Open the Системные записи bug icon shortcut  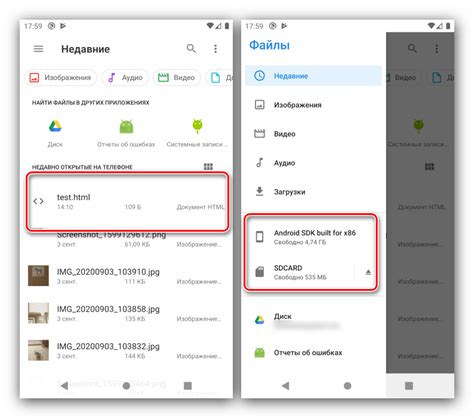pos(197,126)
